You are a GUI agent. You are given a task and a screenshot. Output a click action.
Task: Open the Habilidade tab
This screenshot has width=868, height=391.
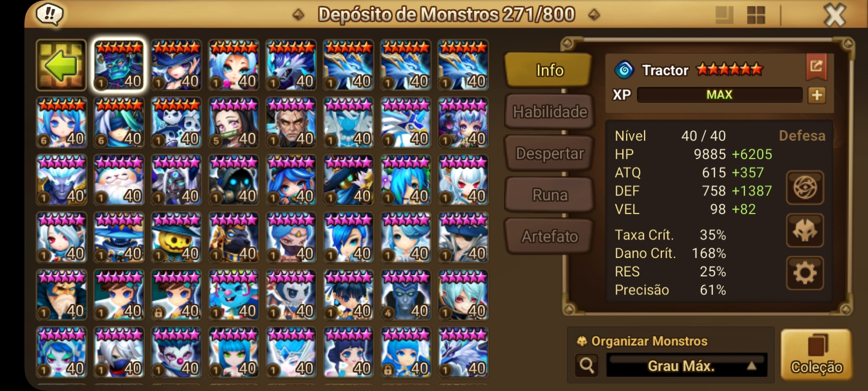tap(550, 112)
